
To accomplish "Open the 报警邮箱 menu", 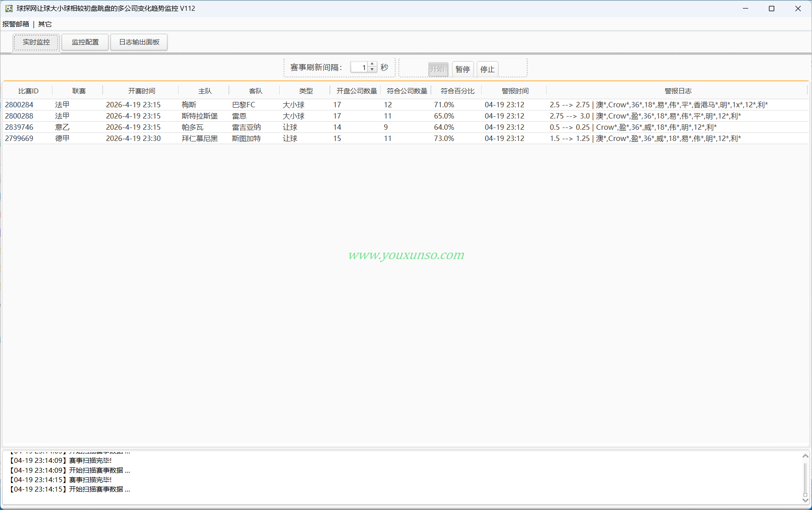I will click(16, 24).
